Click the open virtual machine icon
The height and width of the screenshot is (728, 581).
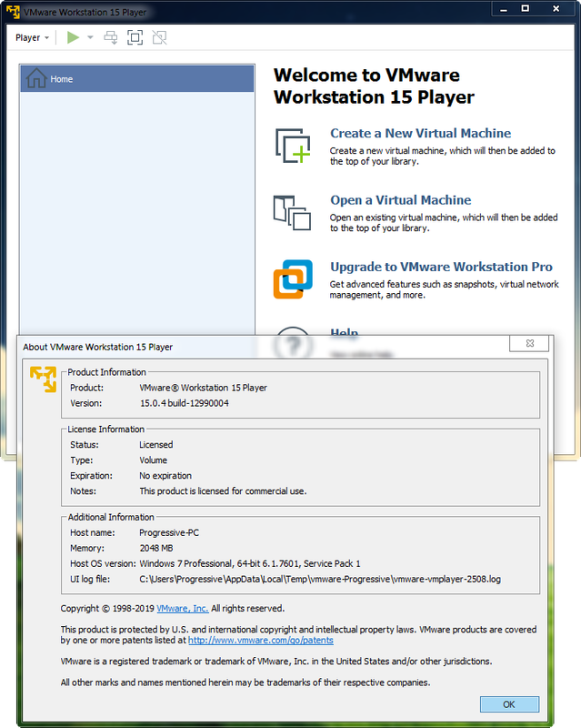pyautogui.click(x=293, y=213)
